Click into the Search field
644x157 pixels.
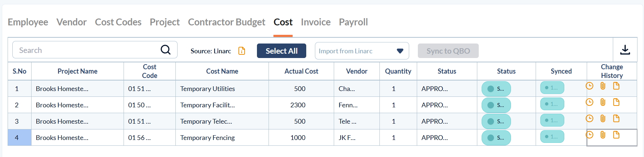click(87, 50)
